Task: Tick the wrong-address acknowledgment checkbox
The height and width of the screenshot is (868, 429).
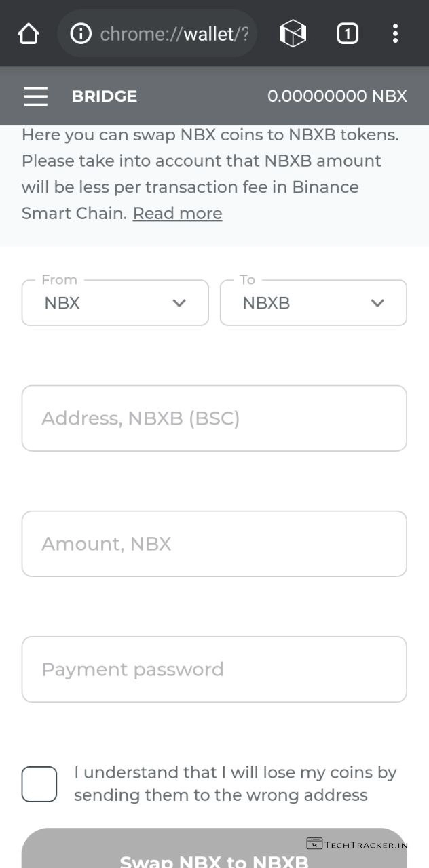Action: coord(39,784)
